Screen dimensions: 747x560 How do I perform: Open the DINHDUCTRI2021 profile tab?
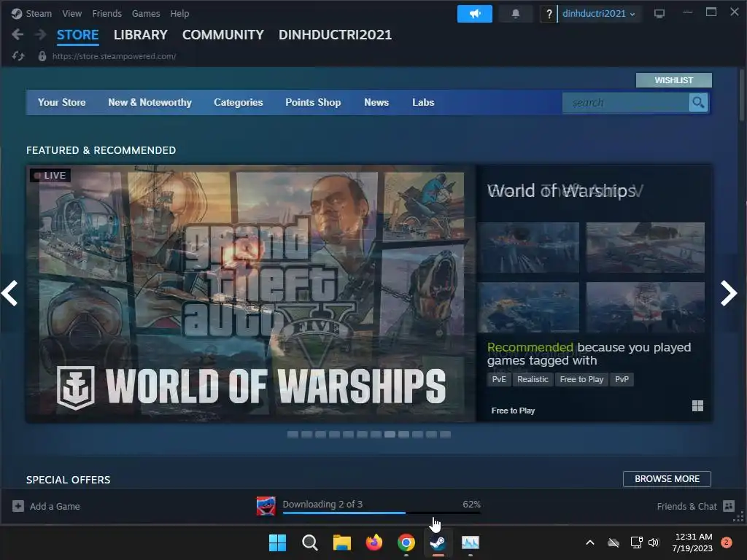click(335, 35)
